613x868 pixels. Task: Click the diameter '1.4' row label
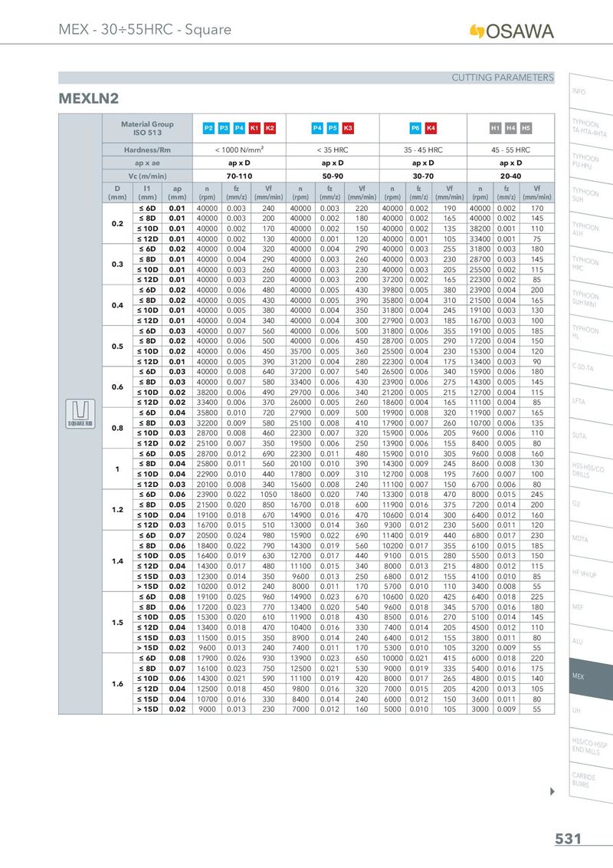pyautogui.click(x=117, y=561)
